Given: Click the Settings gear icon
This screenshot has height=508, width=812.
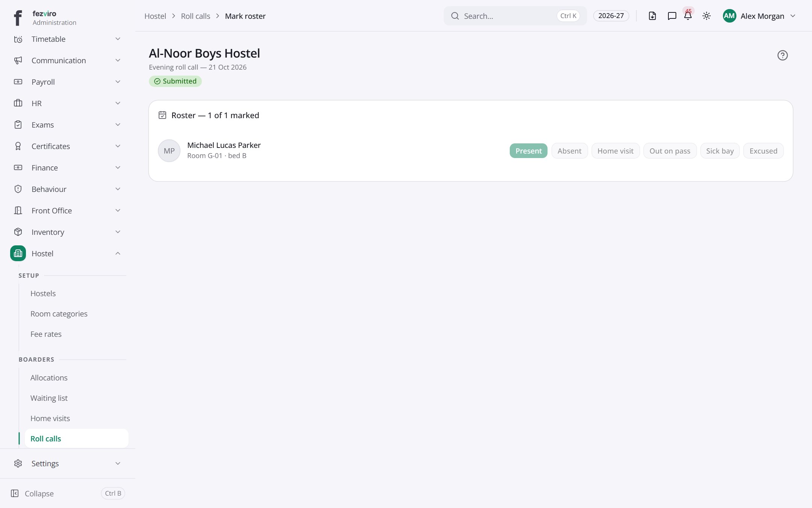Looking at the screenshot, I should 18,463.
